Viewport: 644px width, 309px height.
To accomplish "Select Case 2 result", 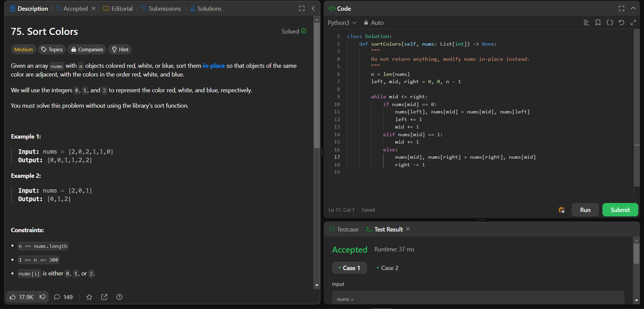I will pos(388,268).
